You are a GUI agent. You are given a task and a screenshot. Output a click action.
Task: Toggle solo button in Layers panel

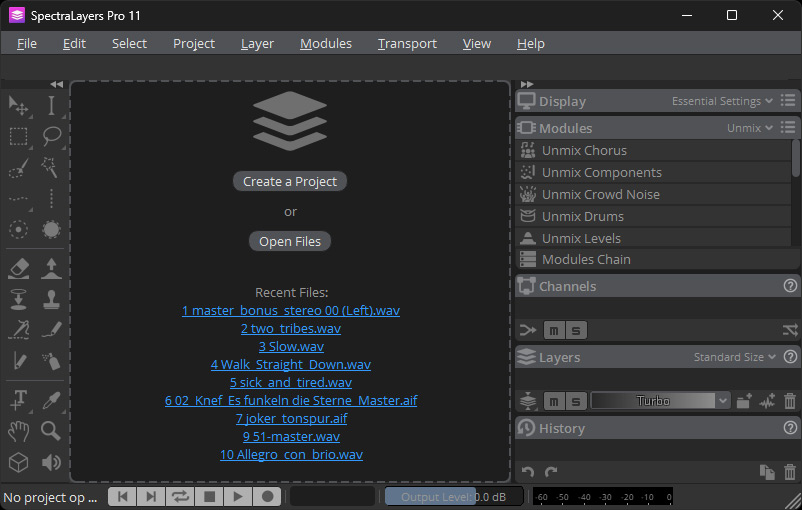[x=576, y=401]
